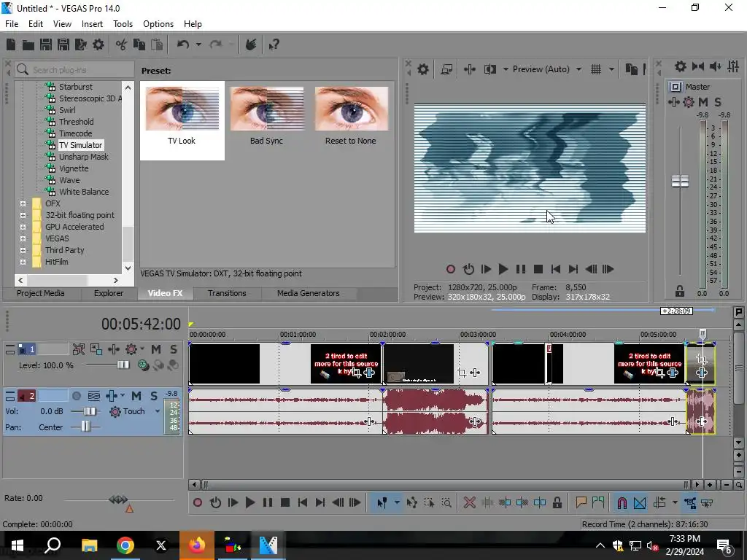The width and height of the screenshot is (747, 560).
Task: Open the Preview (Auto) quality dropdown
Action: pos(546,69)
